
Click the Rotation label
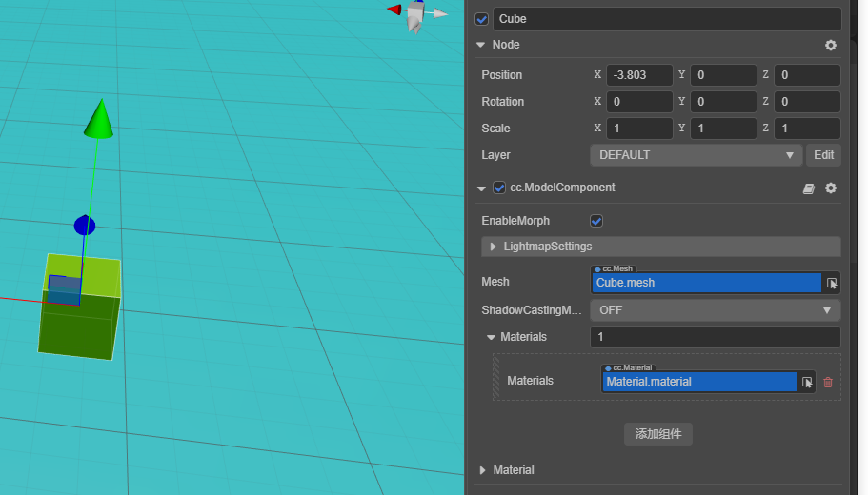(x=503, y=102)
